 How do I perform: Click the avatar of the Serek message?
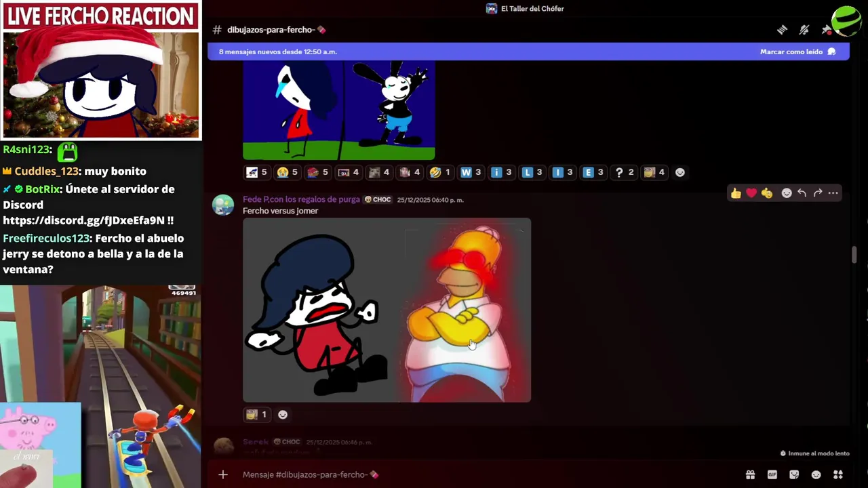tap(223, 446)
